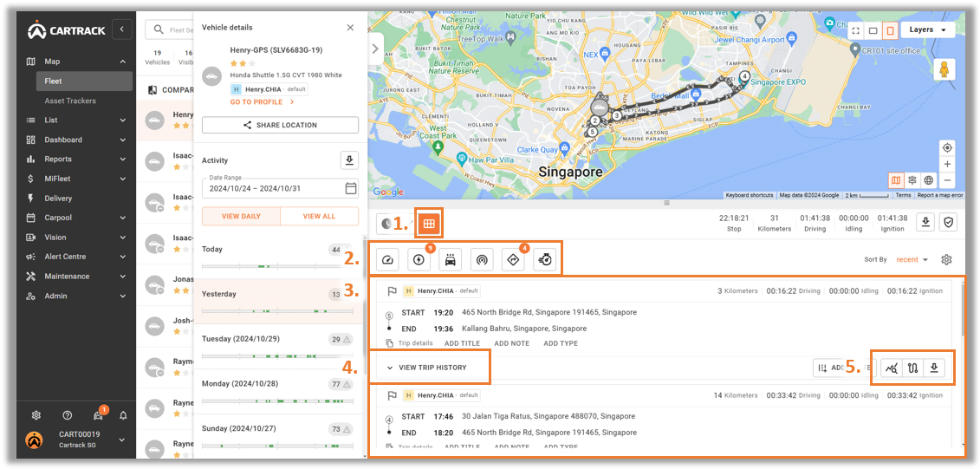Viewport: 980px width, 469px height.
Task: Collapse the sidebar with the chevron button
Action: pyautogui.click(x=122, y=29)
